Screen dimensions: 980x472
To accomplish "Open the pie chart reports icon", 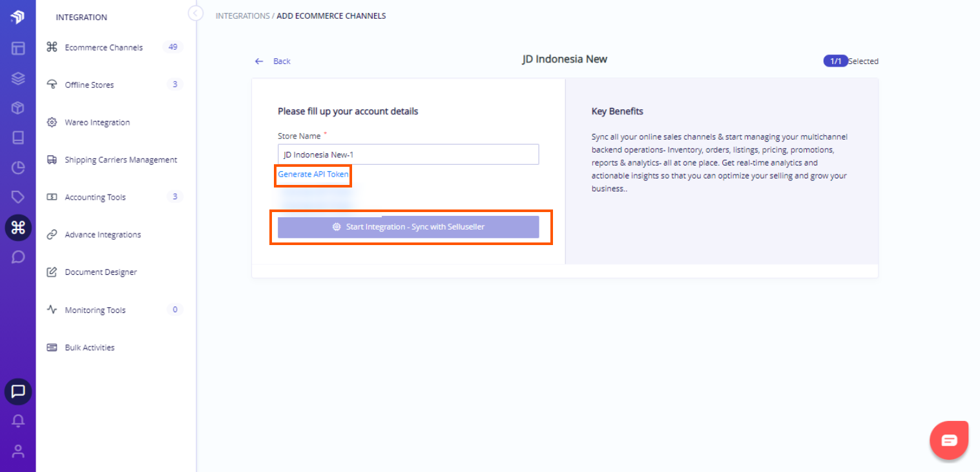I will coord(17,168).
